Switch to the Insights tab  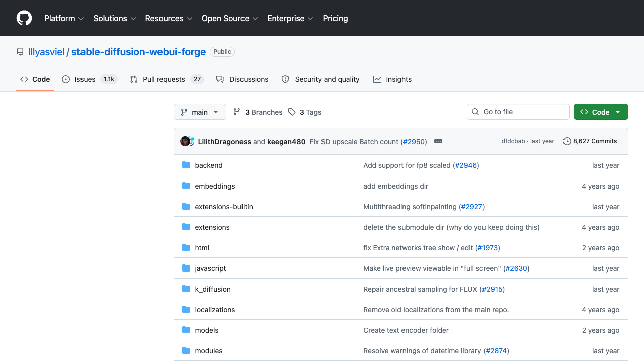(392, 79)
